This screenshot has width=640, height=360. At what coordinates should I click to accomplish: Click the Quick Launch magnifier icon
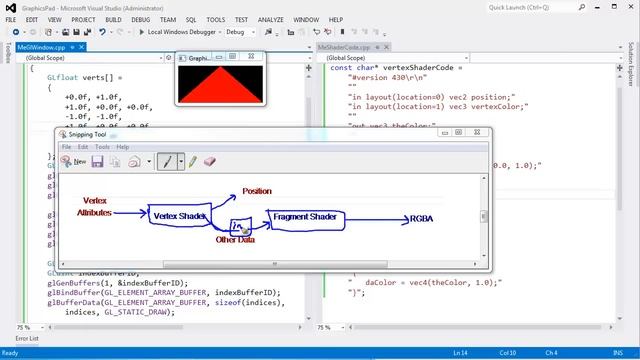(x=582, y=7)
